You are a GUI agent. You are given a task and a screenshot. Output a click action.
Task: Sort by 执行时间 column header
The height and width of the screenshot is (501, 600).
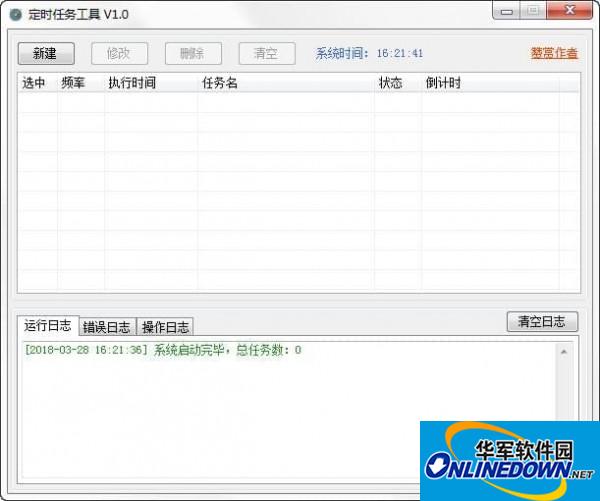pyautogui.click(x=151, y=83)
